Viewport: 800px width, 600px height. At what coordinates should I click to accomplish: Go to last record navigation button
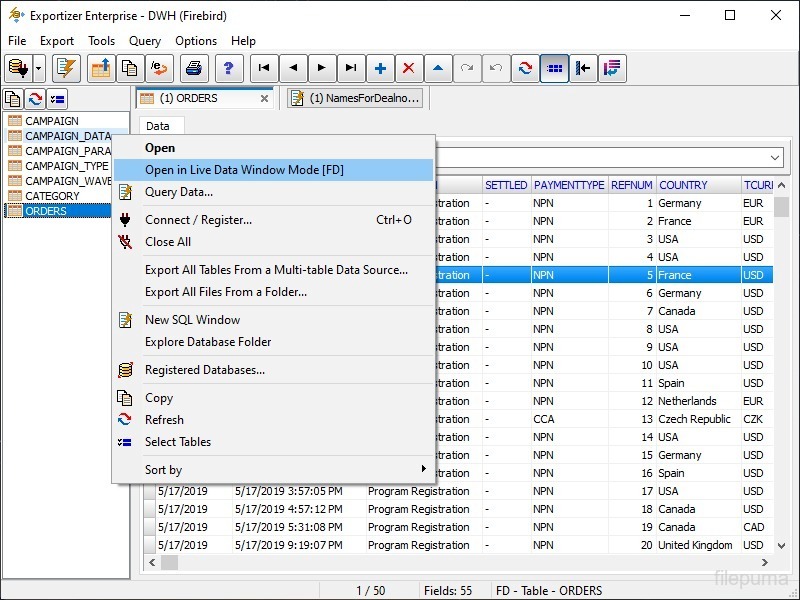coord(350,68)
